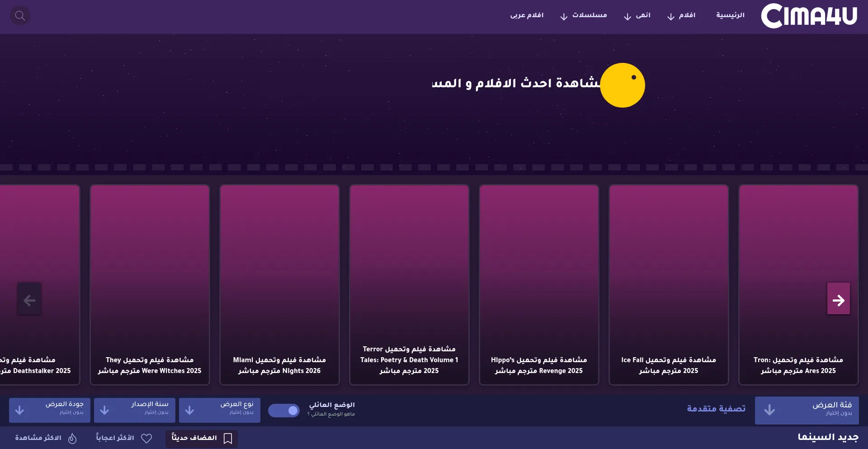
Task: Click the heart icon for most liked
Action: [x=146, y=438]
